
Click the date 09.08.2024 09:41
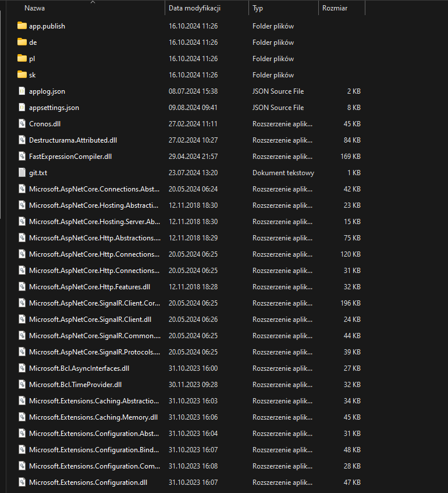click(x=193, y=108)
